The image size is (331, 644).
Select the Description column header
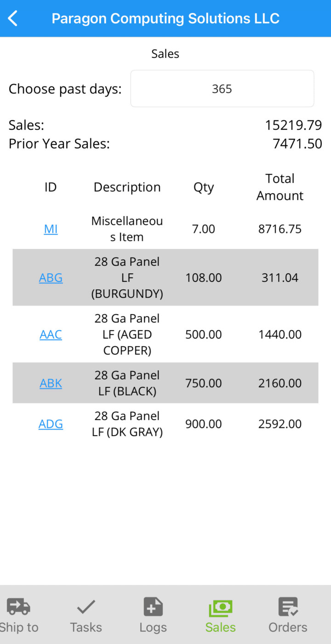(127, 187)
